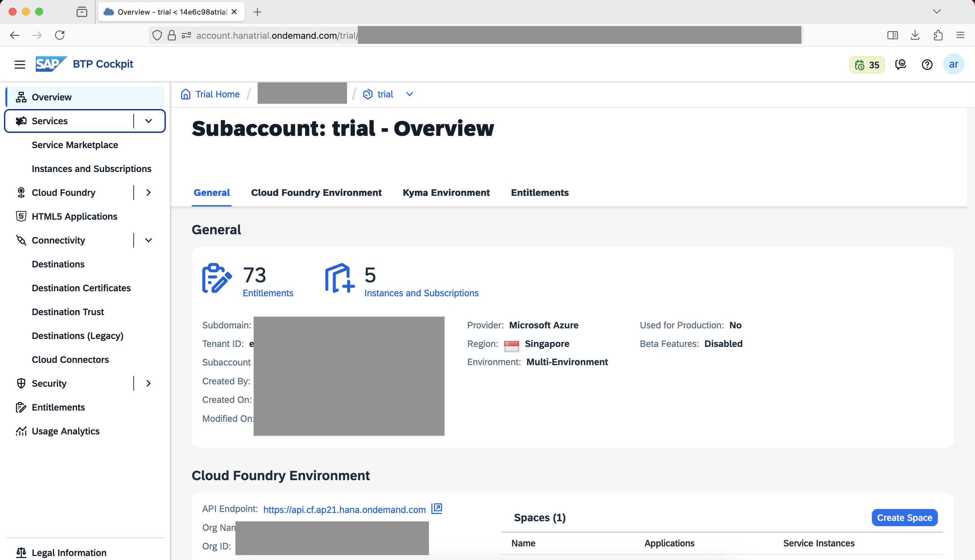Image resolution: width=975 pixels, height=560 pixels.
Task: Open Destination Certificates
Action: [x=81, y=288]
